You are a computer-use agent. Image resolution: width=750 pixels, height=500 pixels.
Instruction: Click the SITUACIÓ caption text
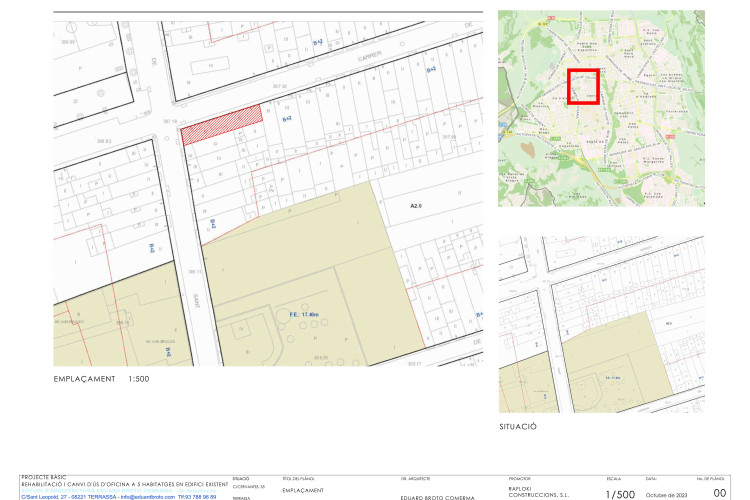click(518, 425)
